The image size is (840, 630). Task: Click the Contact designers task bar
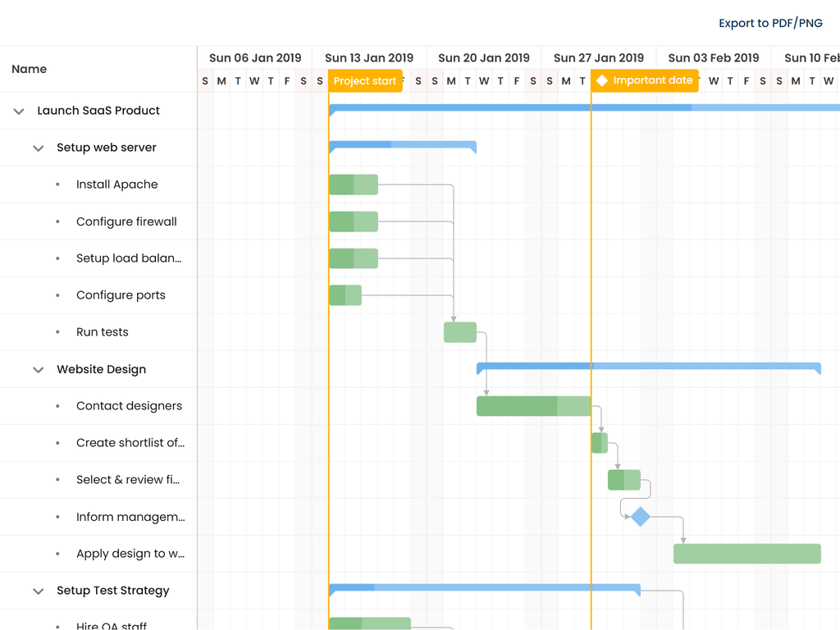(533, 406)
